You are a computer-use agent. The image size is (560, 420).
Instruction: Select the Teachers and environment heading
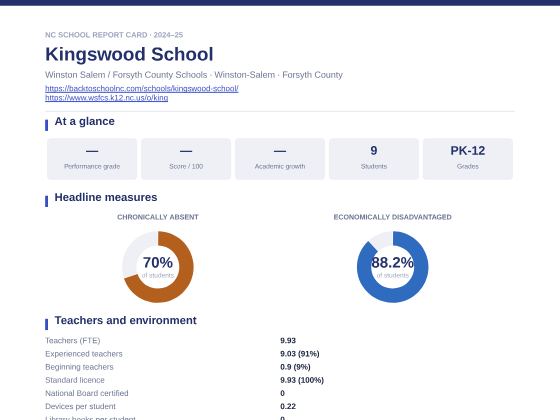point(125,320)
